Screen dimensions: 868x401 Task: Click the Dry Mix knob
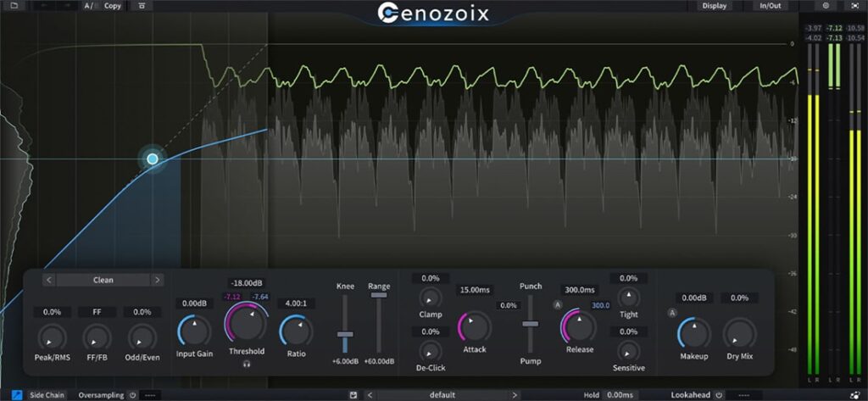click(x=739, y=333)
